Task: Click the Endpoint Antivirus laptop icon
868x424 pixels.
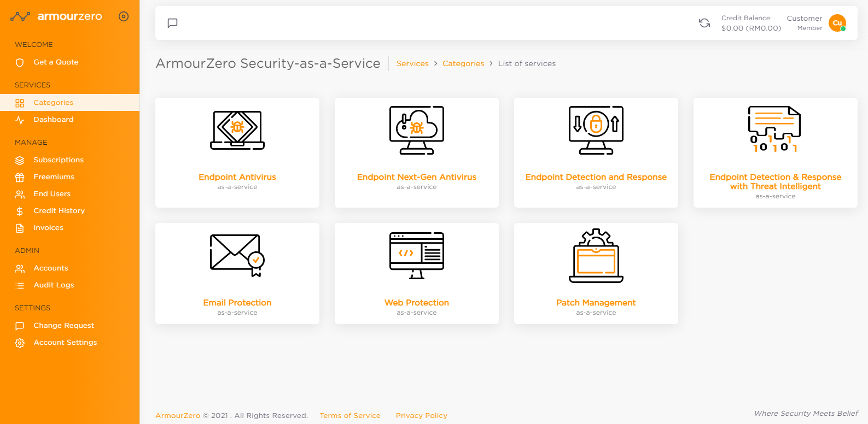Action: pos(237,130)
